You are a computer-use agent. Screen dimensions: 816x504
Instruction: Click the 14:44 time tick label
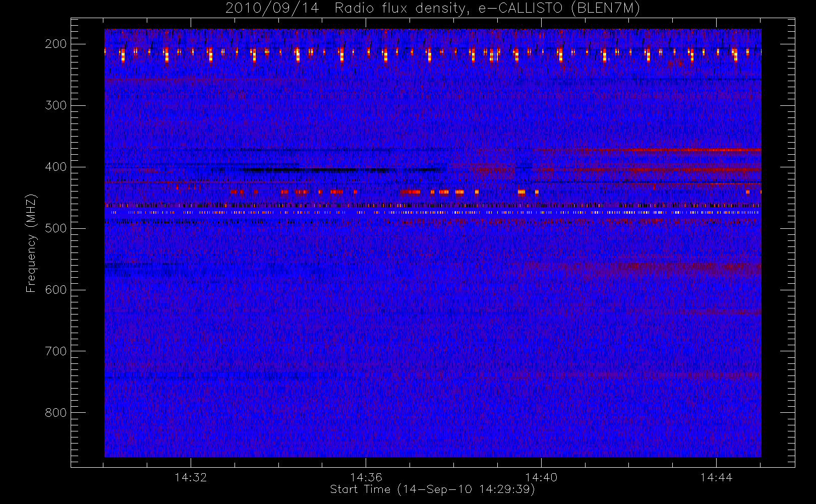[x=716, y=477]
